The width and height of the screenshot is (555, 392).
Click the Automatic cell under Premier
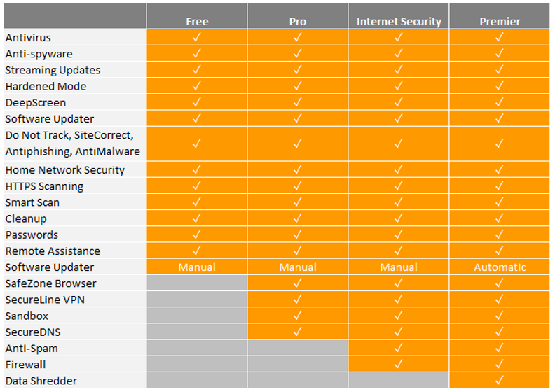pyautogui.click(x=500, y=267)
